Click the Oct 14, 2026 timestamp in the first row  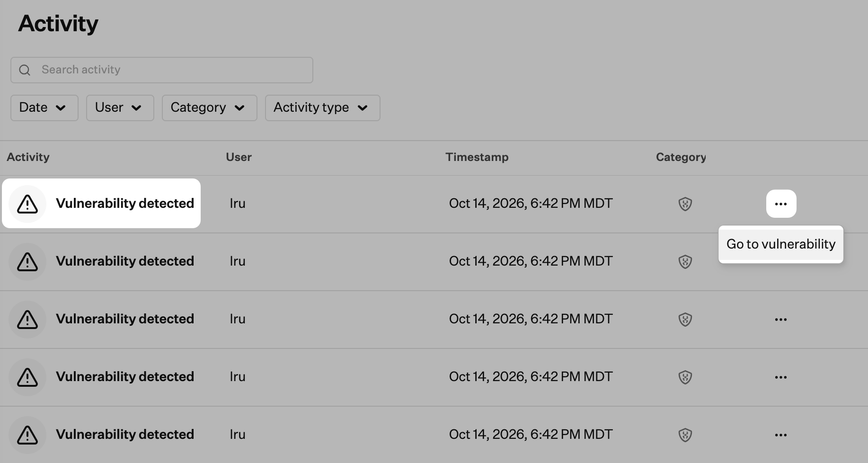(x=531, y=204)
